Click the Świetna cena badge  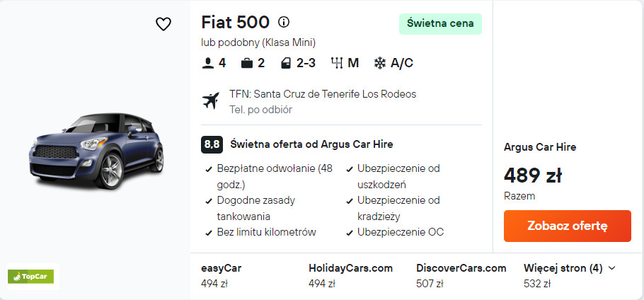[440, 23]
